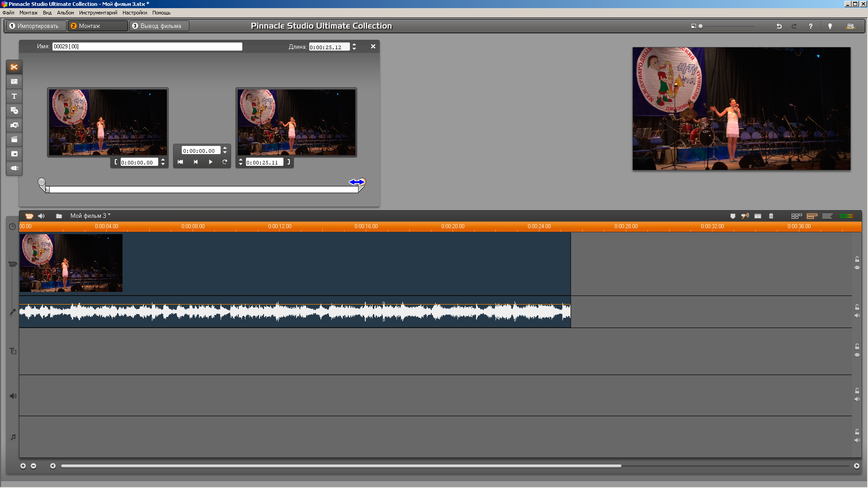
Task: Open the plug-in video effects tool
Action: click(14, 168)
